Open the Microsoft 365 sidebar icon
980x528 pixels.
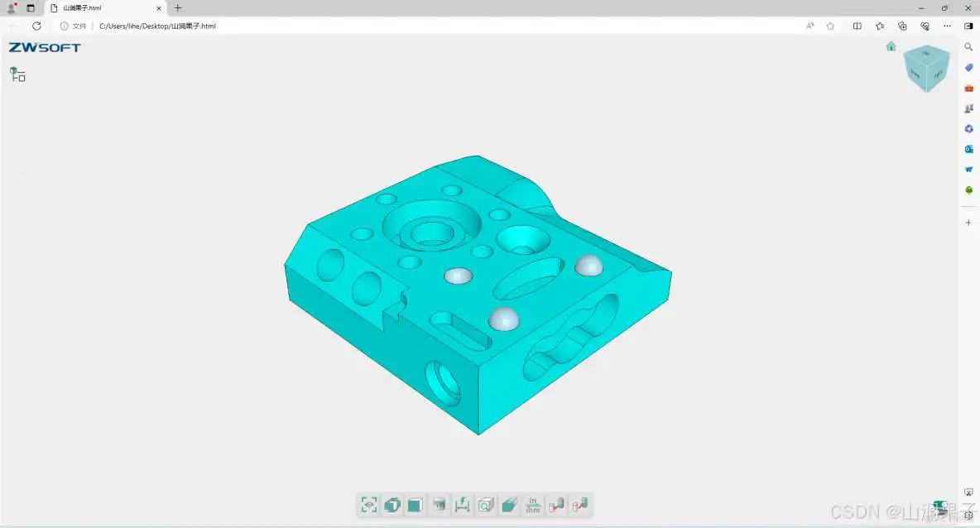pyautogui.click(x=968, y=129)
